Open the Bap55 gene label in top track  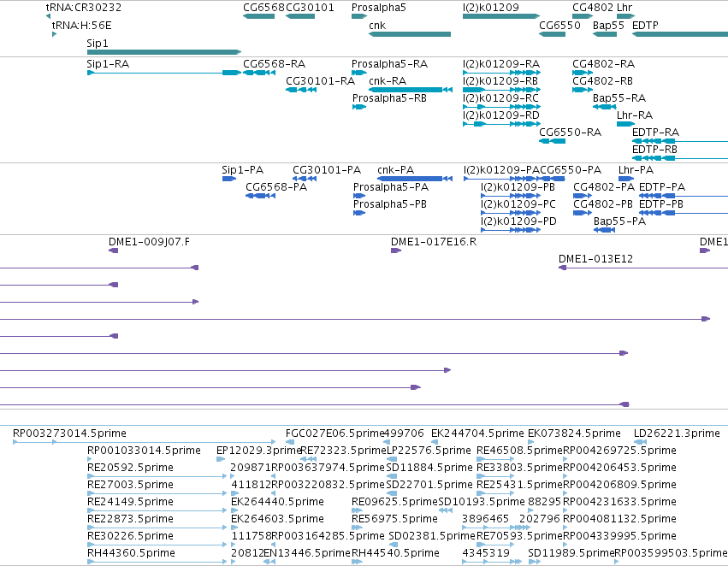[608, 26]
